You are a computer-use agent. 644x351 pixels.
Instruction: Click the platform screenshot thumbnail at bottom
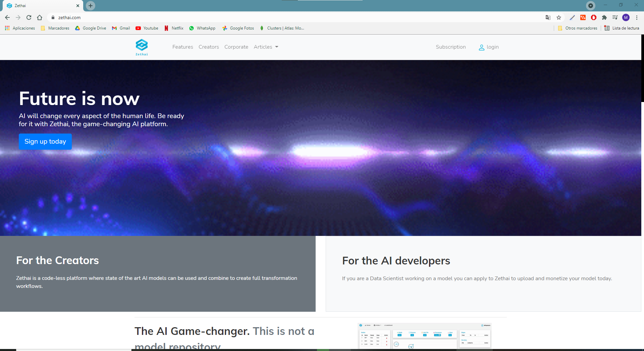tap(425, 336)
